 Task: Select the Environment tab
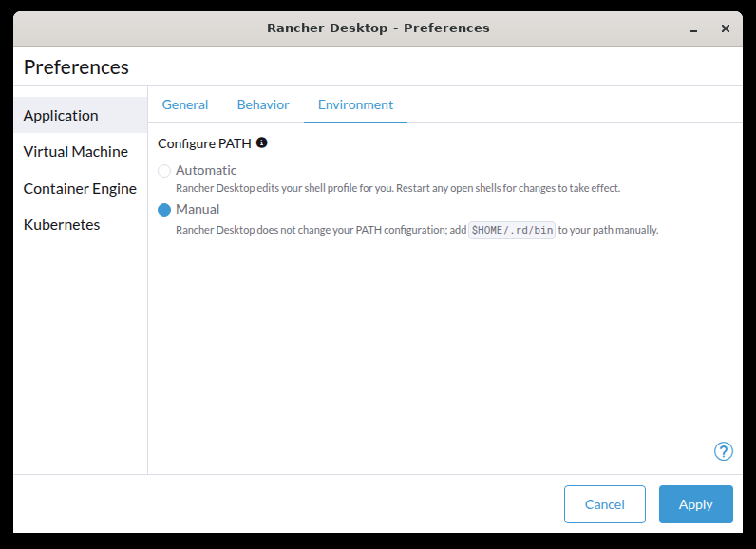(355, 104)
